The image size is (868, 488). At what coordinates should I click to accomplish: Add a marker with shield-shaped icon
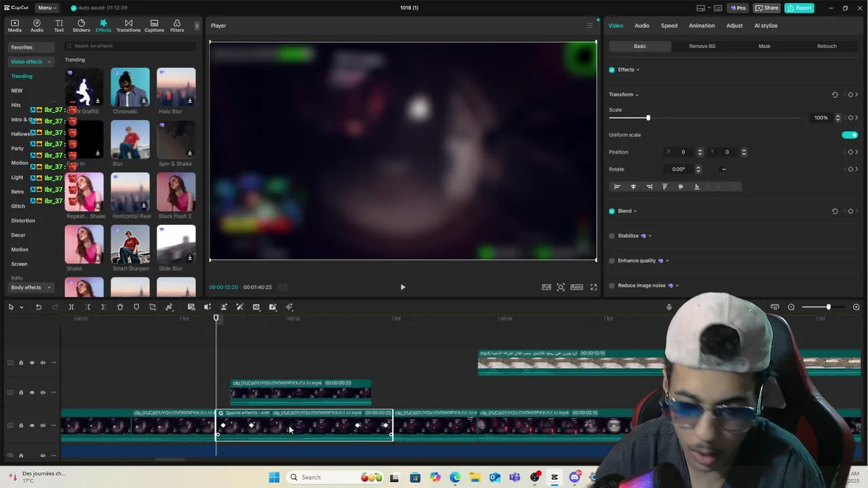(136, 307)
